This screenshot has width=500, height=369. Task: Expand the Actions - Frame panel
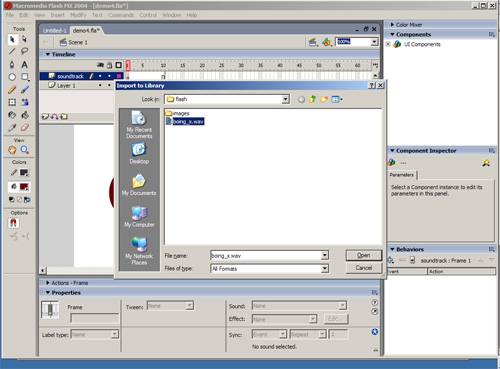coord(48,283)
